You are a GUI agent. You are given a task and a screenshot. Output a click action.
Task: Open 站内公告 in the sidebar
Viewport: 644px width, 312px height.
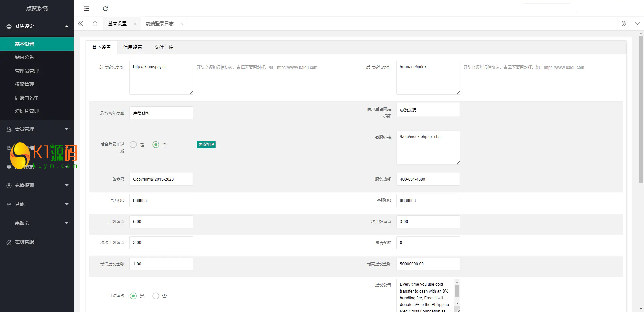coord(37,57)
